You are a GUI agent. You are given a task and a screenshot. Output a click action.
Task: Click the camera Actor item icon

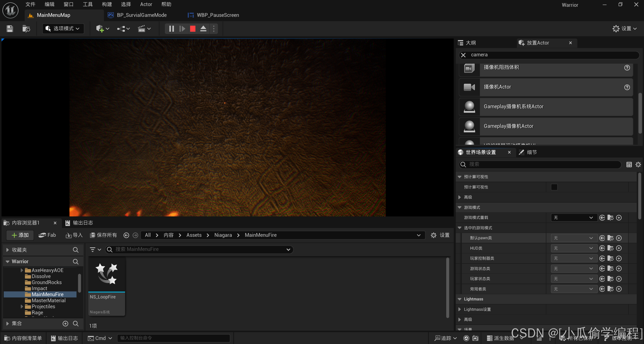[469, 87]
